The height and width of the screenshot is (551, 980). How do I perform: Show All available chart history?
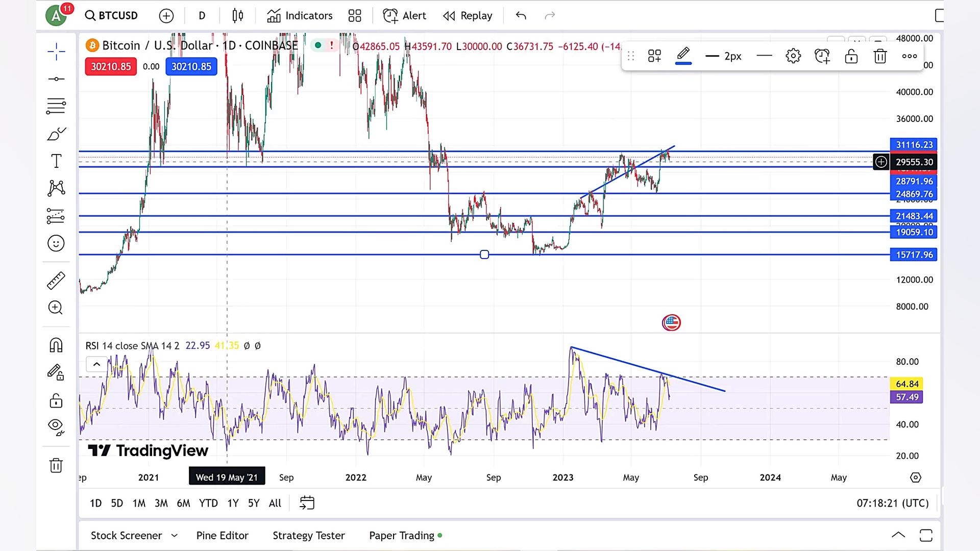point(275,503)
